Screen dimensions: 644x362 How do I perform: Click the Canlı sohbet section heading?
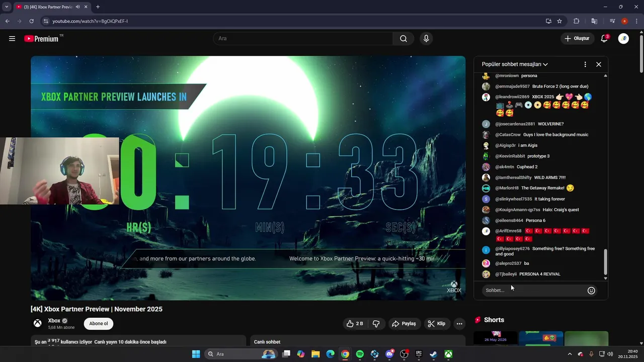click(x=267, y=342)
